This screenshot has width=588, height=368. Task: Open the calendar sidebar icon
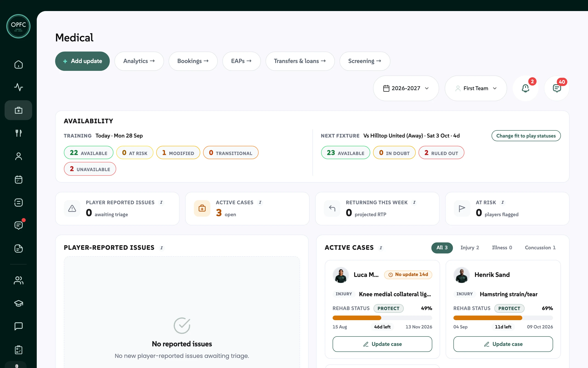click(18, 179)
